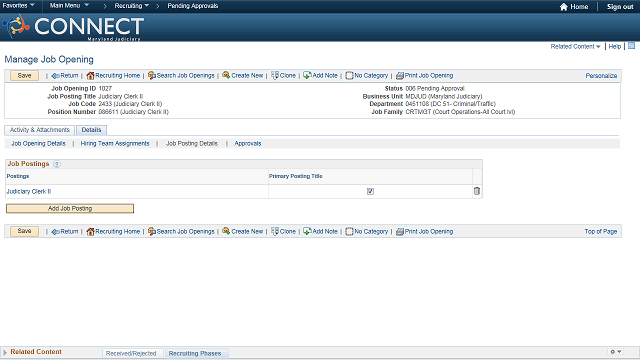Viewport: 640px width, 360px height.
Task: Click the top Save button
Action: (24, 76)
